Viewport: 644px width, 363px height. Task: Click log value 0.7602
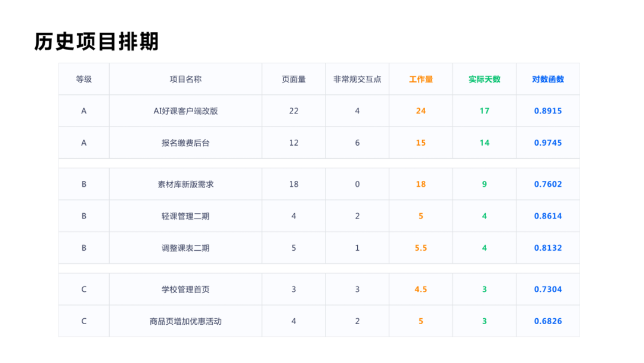pyautogui.click(x=549, y=184)
